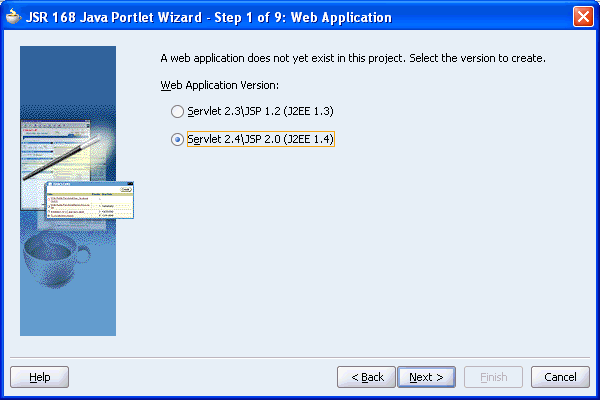
Task: Click the wizard title bar text
Action: (209, 17)
